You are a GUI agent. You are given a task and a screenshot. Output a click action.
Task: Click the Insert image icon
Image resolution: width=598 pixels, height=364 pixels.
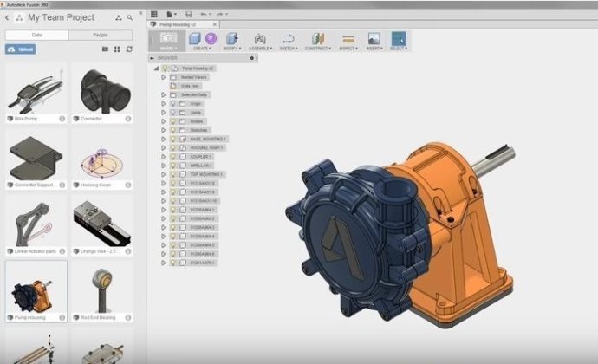tap(374, 38)
